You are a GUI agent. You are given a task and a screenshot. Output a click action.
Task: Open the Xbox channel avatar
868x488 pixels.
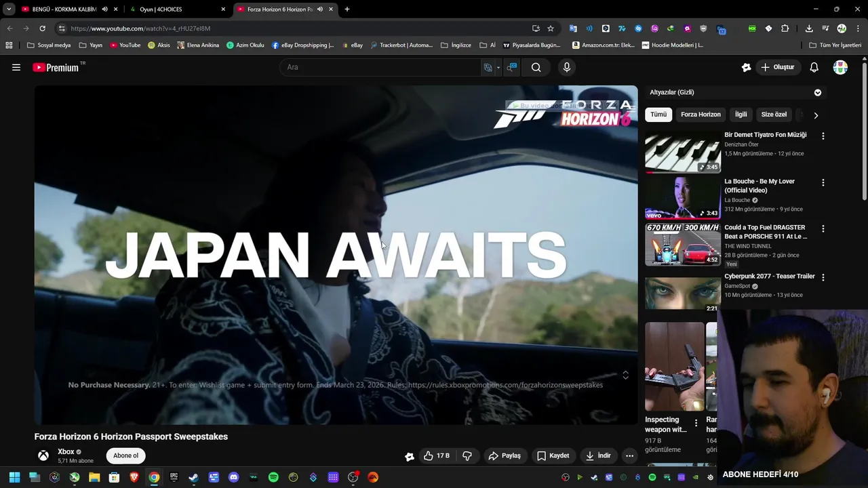[43, 455]
